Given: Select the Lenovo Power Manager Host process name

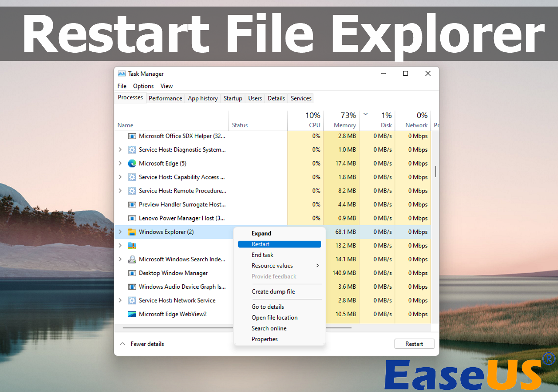Looking at the screenshot, I should click(x=183, y=218).
